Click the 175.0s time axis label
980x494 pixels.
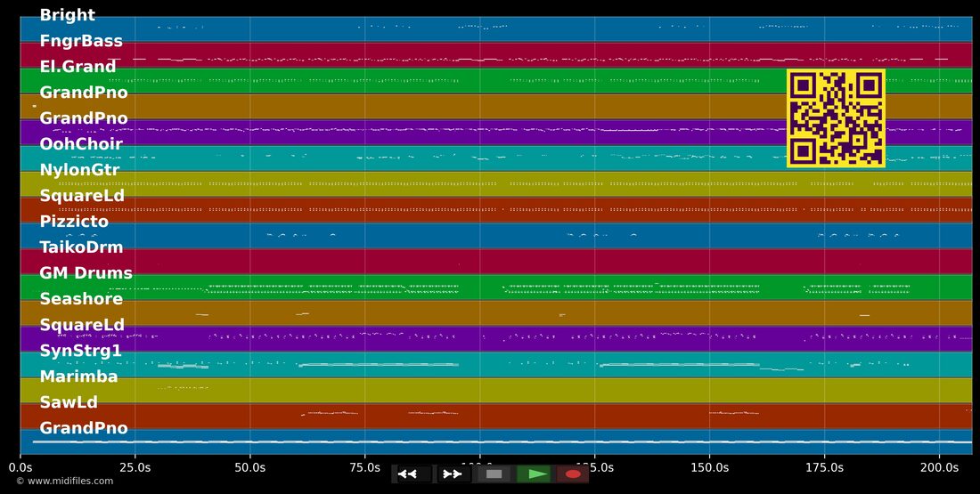click(x=824, y=467)
